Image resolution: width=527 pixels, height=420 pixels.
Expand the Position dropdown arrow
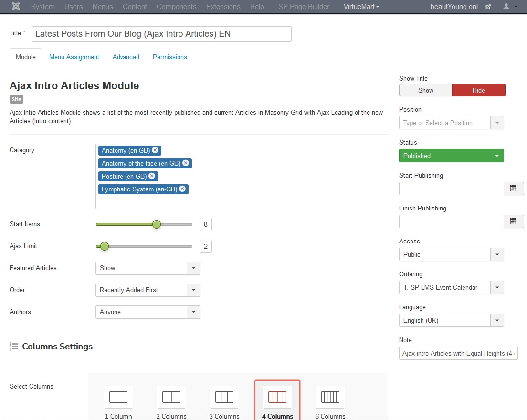click(497, 123)
